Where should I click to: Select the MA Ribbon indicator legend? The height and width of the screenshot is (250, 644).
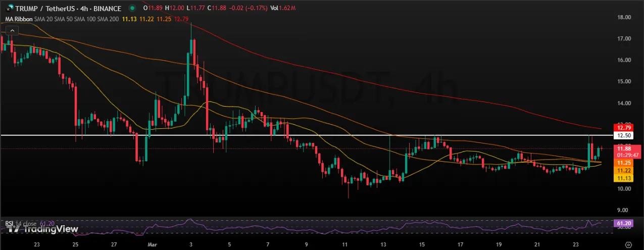pos(19,19)
